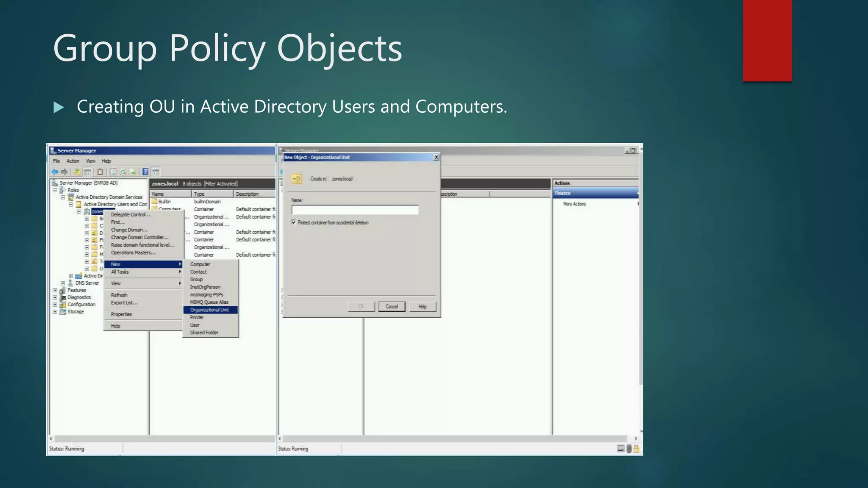Click the Builtin folder icon in list

coord(154,202)
